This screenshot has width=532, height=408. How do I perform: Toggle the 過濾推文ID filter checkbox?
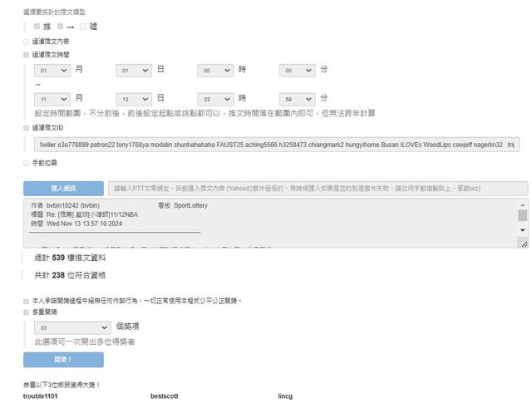tap(26, 128)
